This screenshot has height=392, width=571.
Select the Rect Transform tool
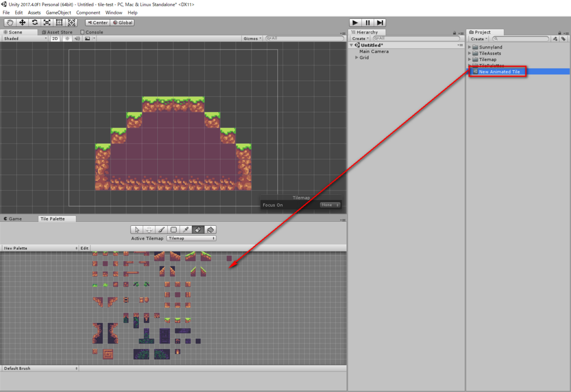[59, 23]
